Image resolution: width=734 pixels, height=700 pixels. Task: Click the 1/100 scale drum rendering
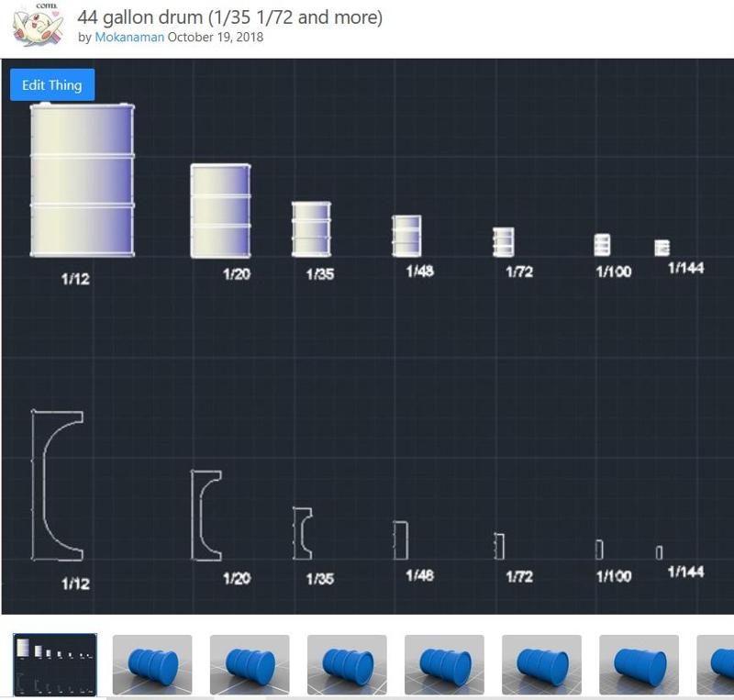602,245
